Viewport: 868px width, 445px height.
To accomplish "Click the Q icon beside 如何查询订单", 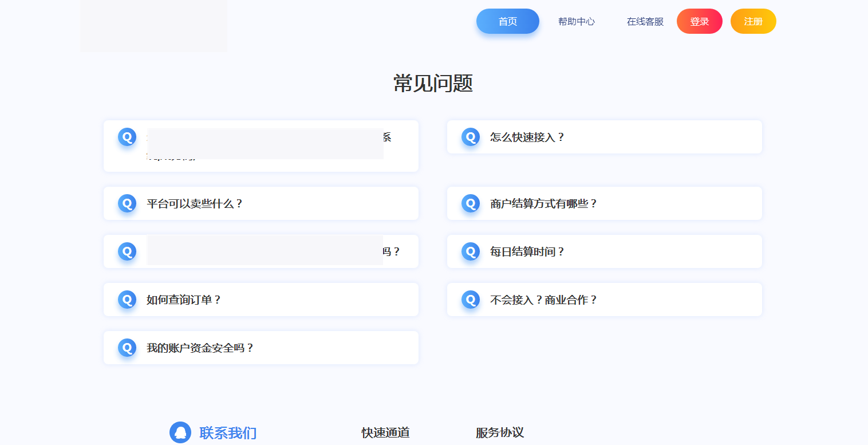I will point(127,299).
